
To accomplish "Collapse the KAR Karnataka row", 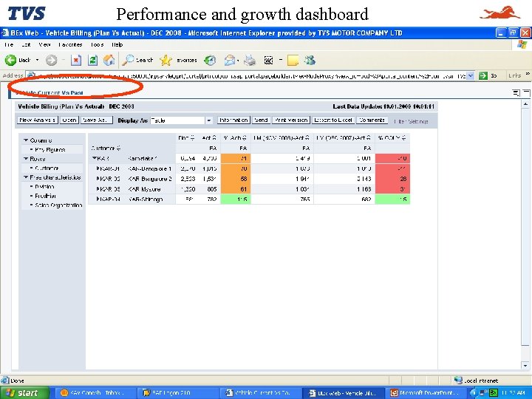I will click(95, 158).
